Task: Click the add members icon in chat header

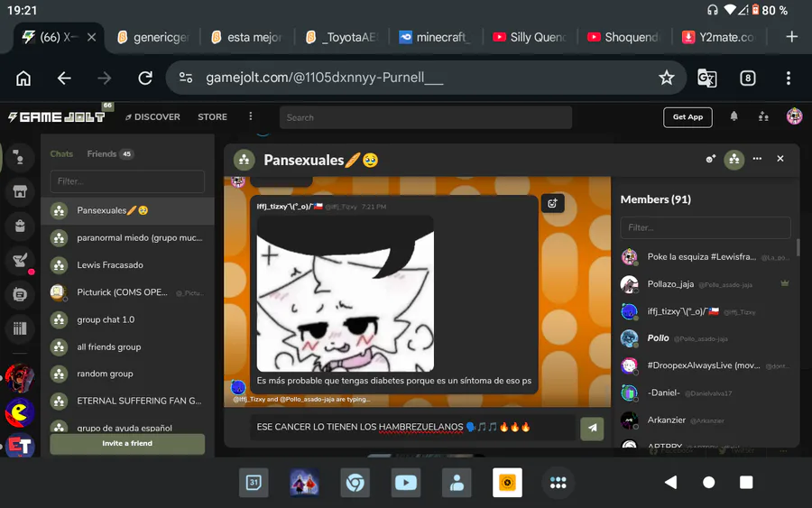Action: (711, 159)
